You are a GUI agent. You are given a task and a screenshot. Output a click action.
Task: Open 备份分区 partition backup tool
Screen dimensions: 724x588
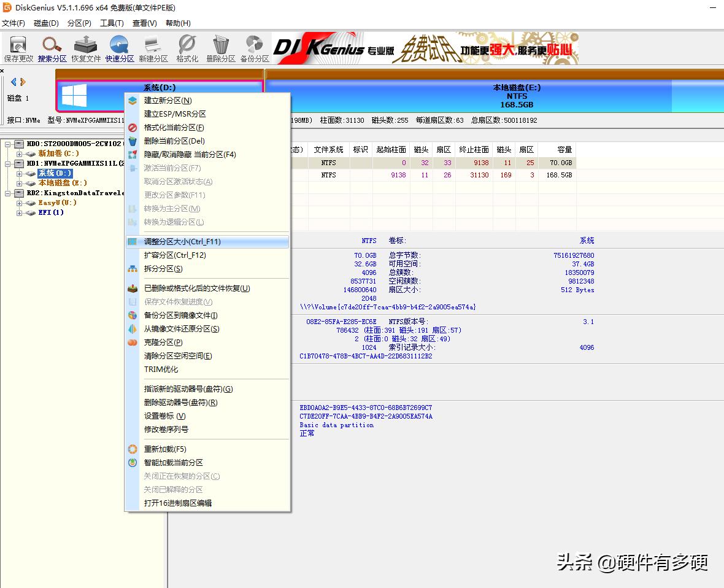click(253, 48)
